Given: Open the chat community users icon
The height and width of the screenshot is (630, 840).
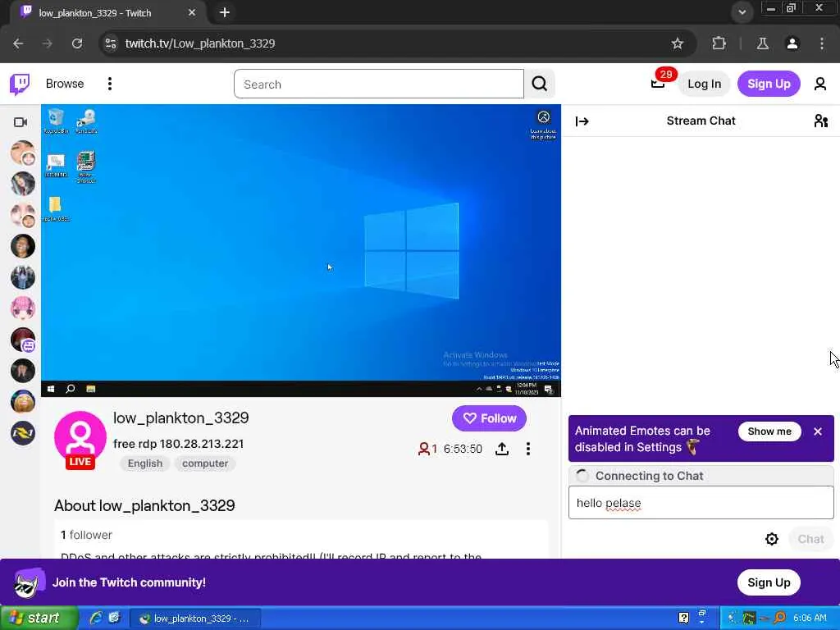Looking at the screenshot, I should [x=820, y=121].
